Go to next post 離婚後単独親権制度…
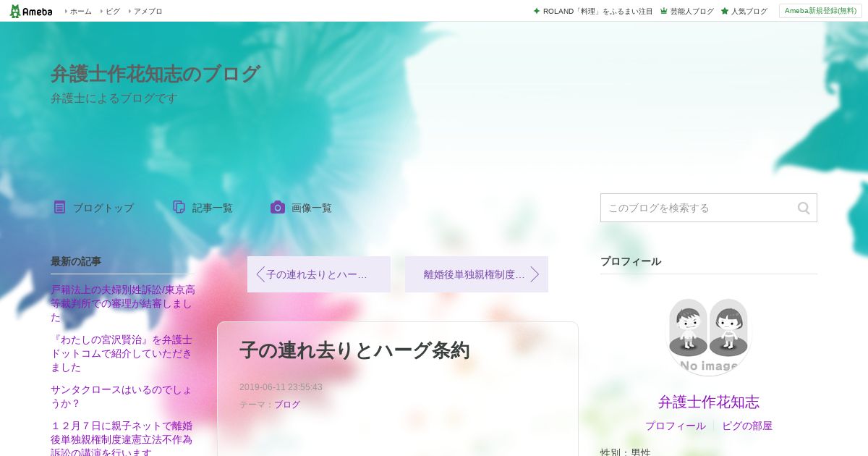Viewport: 868px width, 456px height. [477, 274]
